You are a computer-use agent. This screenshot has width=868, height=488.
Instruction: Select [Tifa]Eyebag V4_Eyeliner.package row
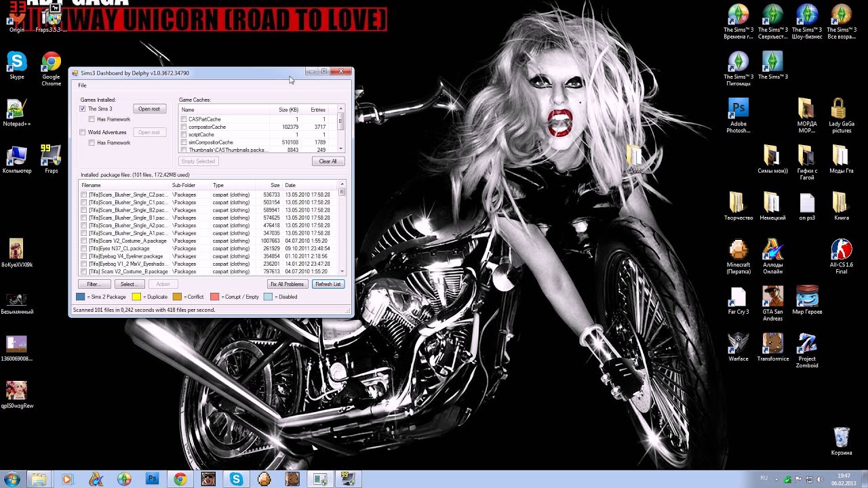(209, 256)
